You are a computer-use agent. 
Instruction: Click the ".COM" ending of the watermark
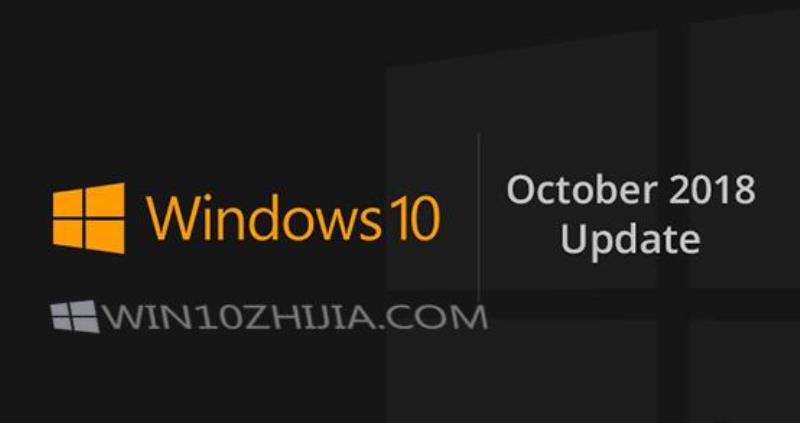click(x=434, y=317)
